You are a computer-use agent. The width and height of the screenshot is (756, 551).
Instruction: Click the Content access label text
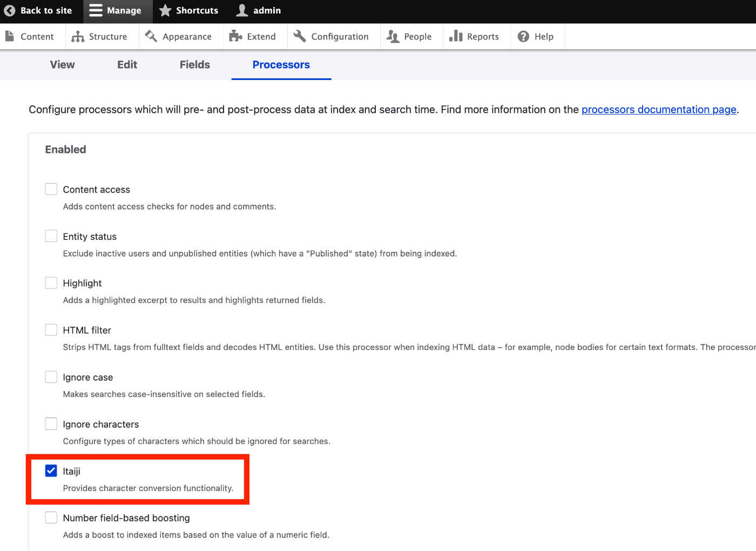[x=97, y=190]
